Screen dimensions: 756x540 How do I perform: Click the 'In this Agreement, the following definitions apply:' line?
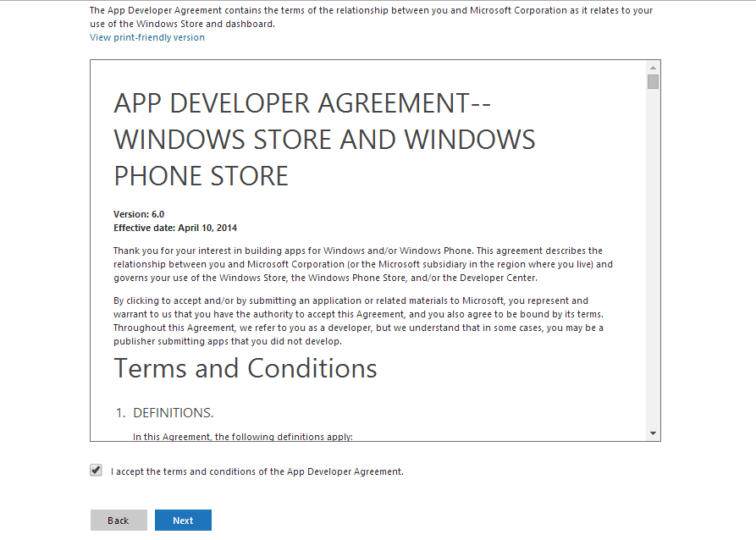(x=243, y=437)
